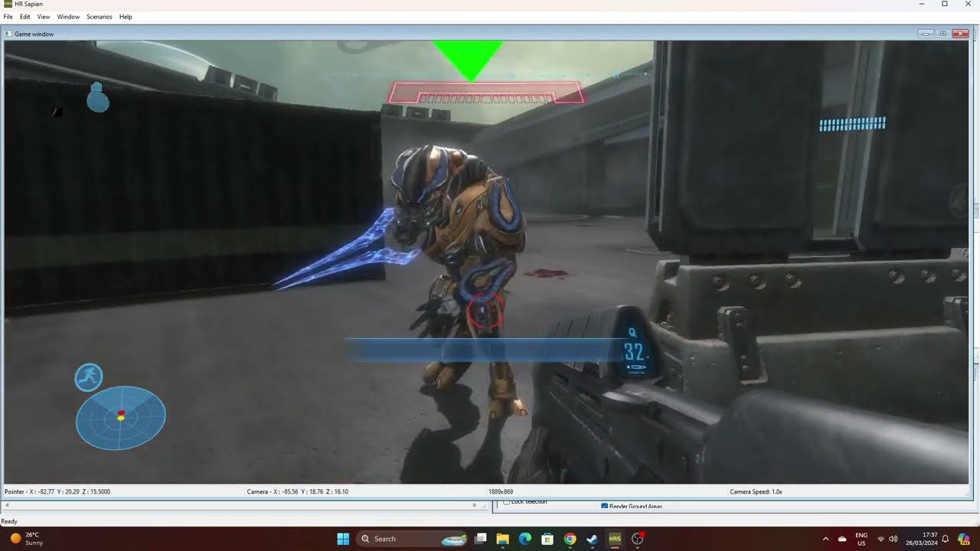Click the HR Sapien app icon in title bar
This screenshot has height=551, width=980.
(8, 5)
